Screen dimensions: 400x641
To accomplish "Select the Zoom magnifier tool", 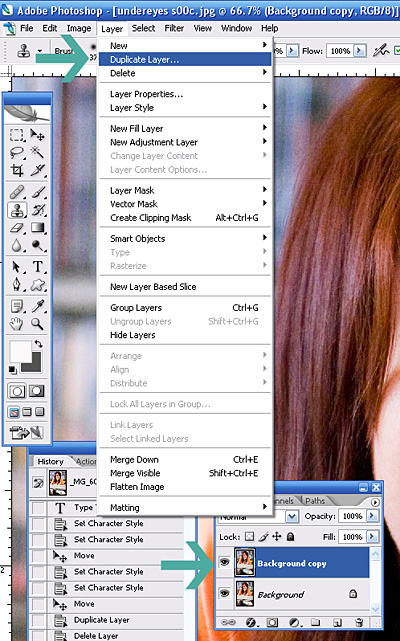I will pyautogui.click(x=37, y=324).
